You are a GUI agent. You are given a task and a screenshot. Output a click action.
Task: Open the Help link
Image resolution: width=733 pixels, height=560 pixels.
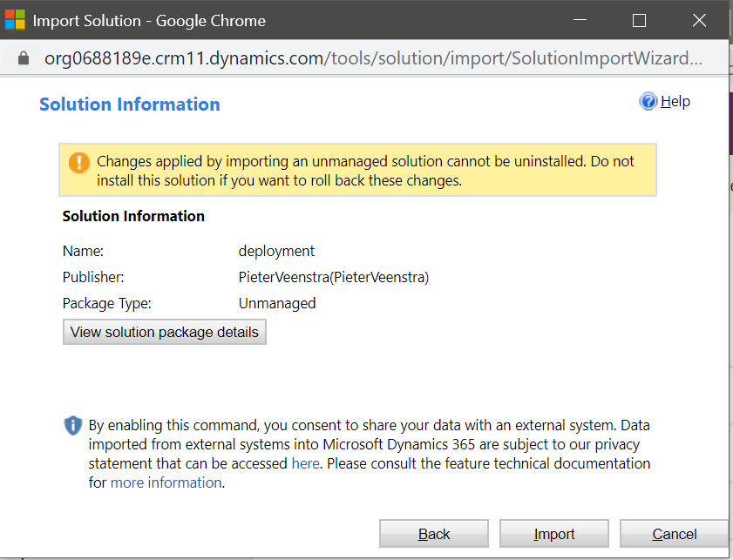coord(675,101)
